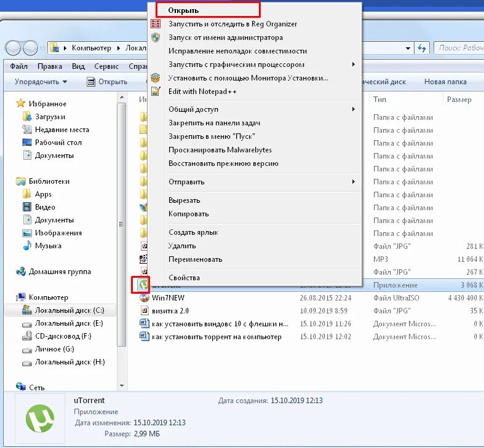Click the Видео library film icon
The image size is (484, 448).
[x=27, y=206]
